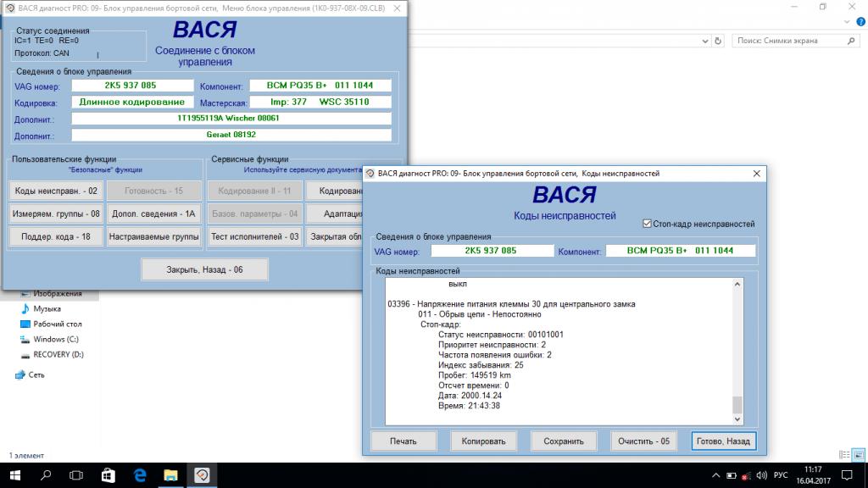
Task: Click the Windows Start button
Action: [15, 475]
